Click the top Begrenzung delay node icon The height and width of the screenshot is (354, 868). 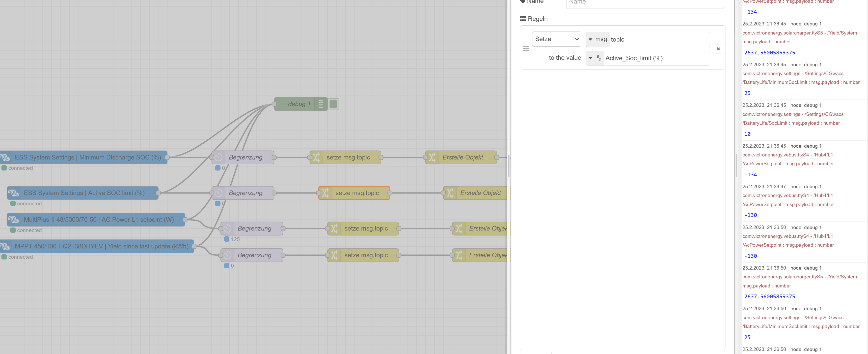point(219,157)
